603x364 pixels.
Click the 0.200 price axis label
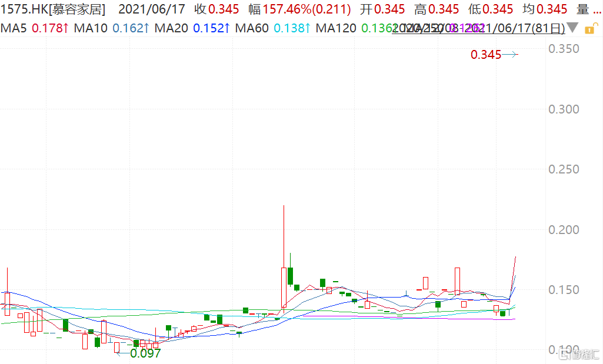pos(564,229)
